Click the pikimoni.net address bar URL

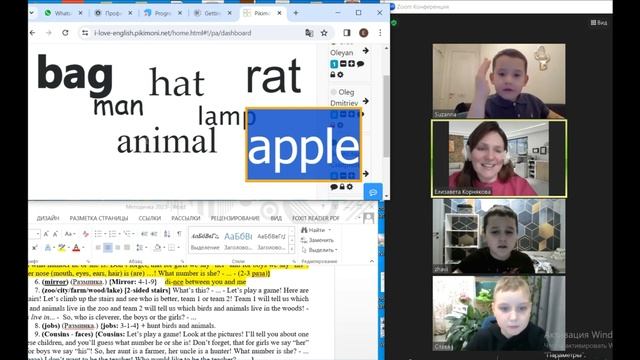pyautogui.click(x=173, y=33)
